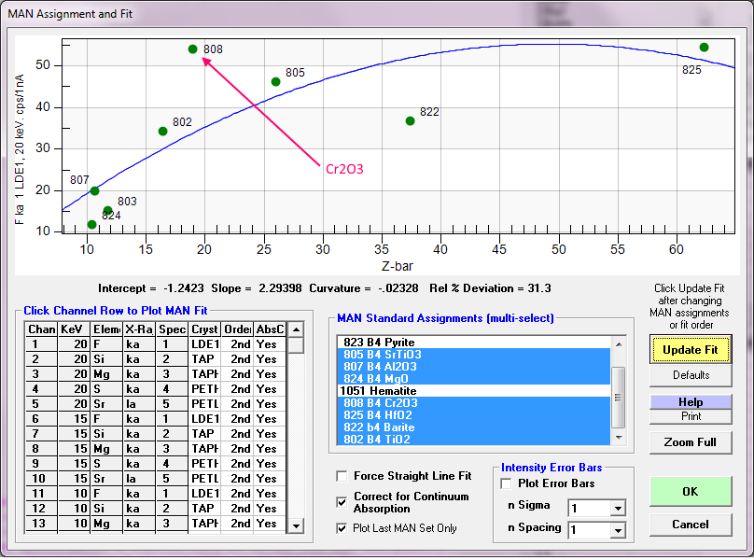This screenshot has height=560, width=754.
Task: Click scroll-down arrow of channel table
Action: click(x=296, y=526)
